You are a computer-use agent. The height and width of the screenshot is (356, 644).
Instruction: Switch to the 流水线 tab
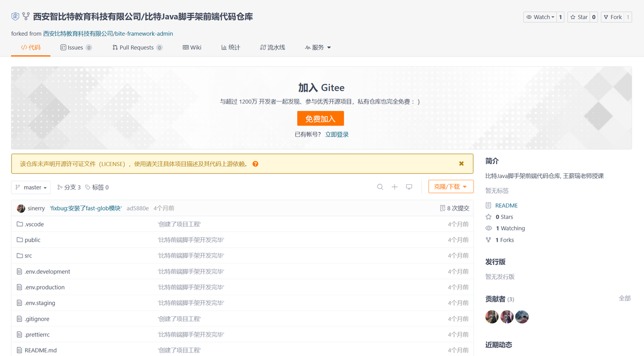pos(272,47)
